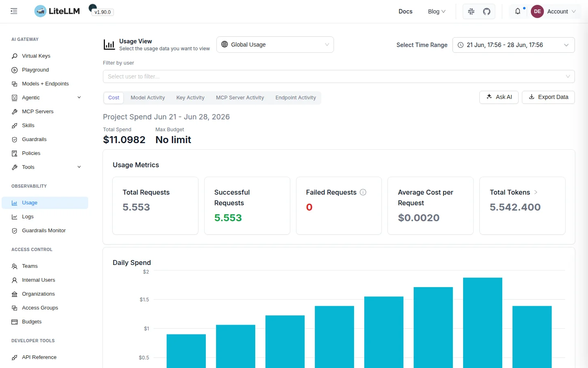Screen dimensions: 588x368
Task: Switch to the Endpoint Activity tab
Action: (296, 98)
